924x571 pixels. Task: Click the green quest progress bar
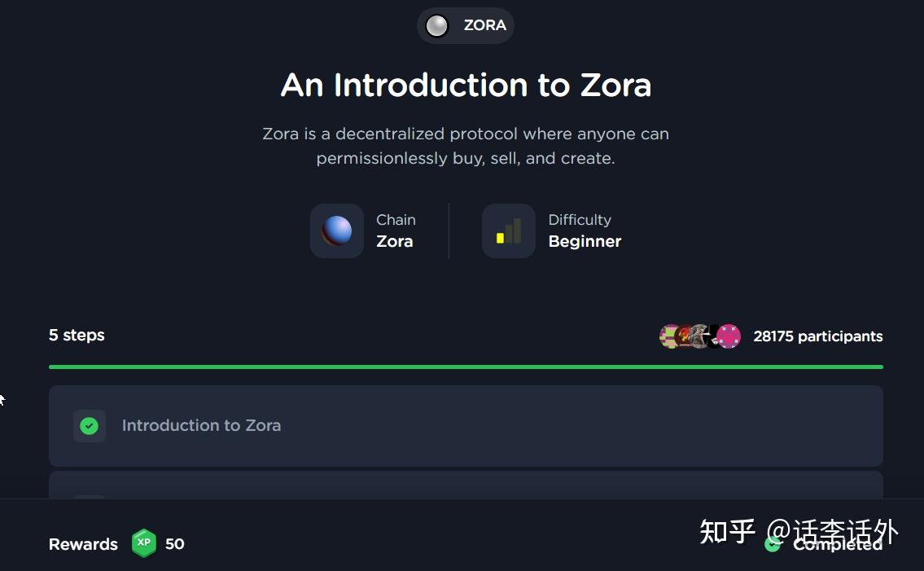pyautogui.click(x=465, y=367)
